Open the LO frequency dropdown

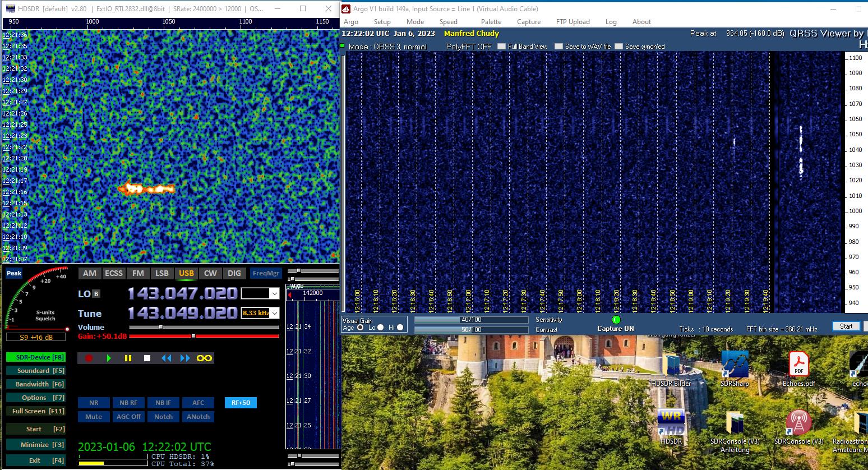tap(274, 294)
